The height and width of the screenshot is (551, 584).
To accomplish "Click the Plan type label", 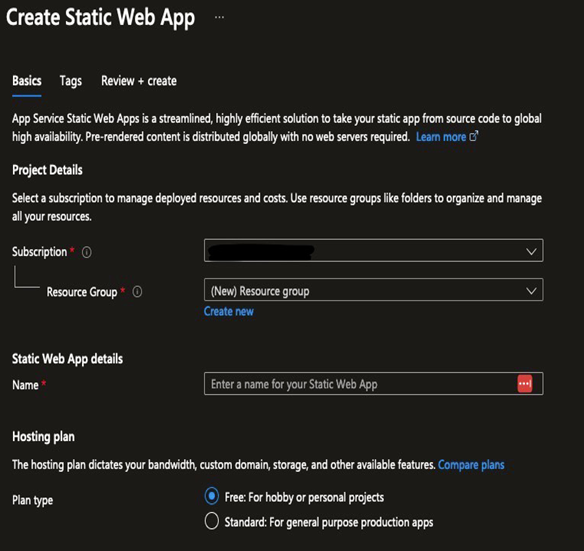I will (32, 500).
